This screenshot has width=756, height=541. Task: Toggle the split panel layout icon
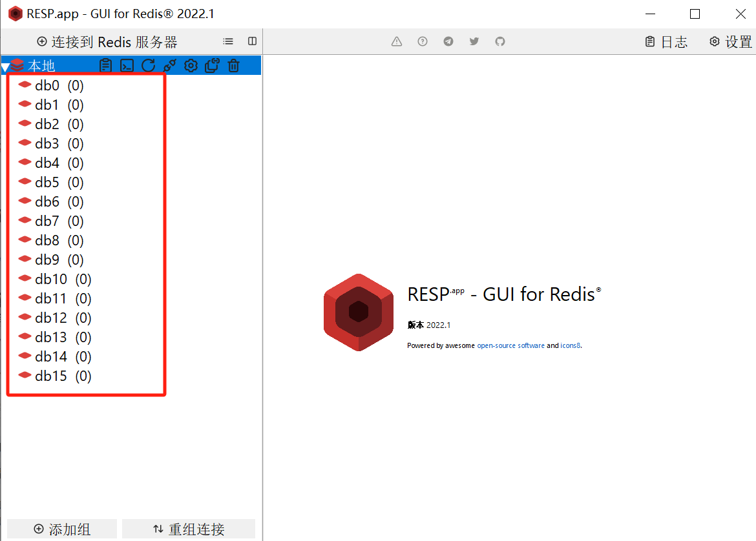click(x=252, y=41)
